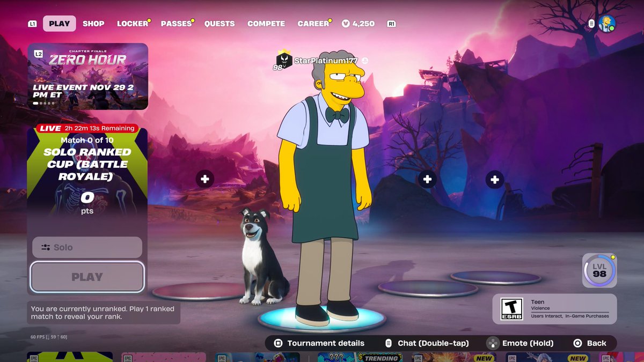This screenshot has width=644, height=362.
Task: Click the red LIVE timer badge
Action: click(87, 128)
